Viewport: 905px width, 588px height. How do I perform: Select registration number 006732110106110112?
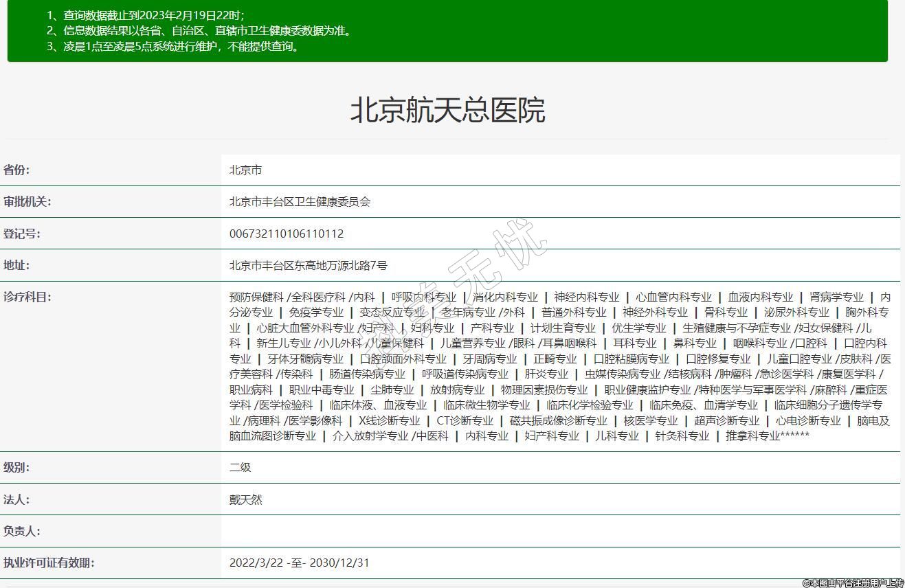point(286,234)
